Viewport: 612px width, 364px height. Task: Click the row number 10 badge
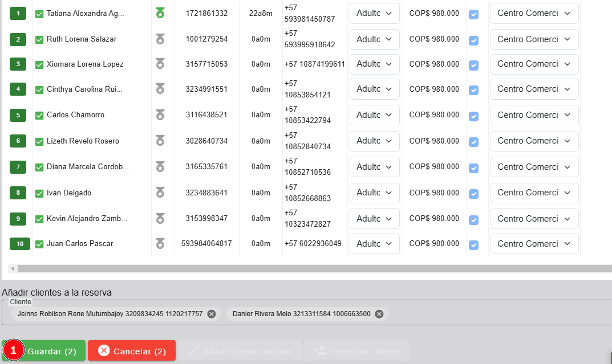[19, 244]
